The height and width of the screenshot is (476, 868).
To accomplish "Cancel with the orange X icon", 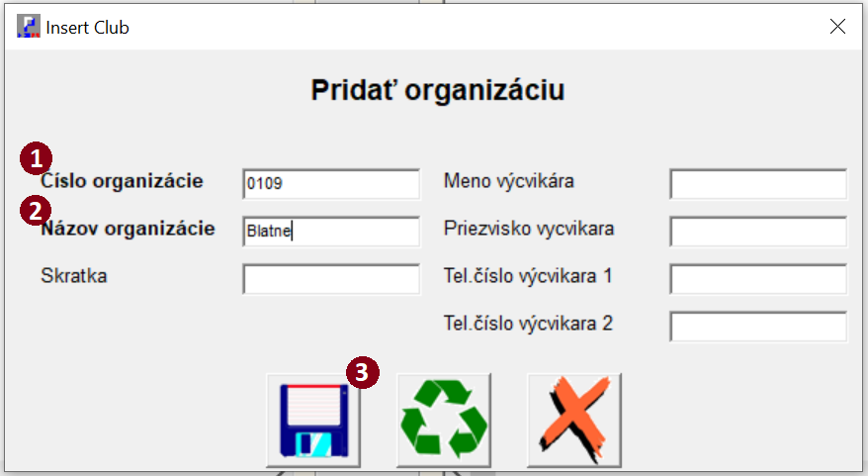I will pos(574,421).
